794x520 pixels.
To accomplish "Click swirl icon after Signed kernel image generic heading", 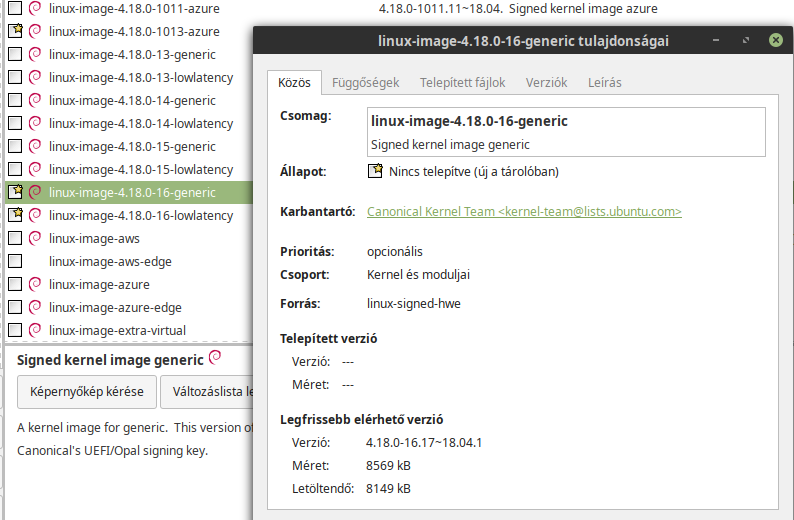I will point(215,357).
